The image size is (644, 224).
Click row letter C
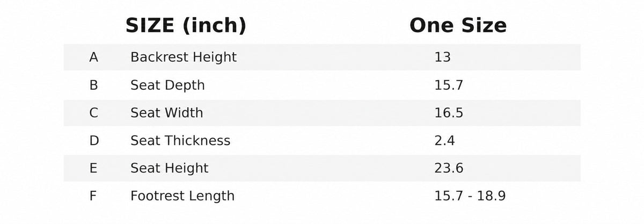pyautogui.click(x=94, y=113)
